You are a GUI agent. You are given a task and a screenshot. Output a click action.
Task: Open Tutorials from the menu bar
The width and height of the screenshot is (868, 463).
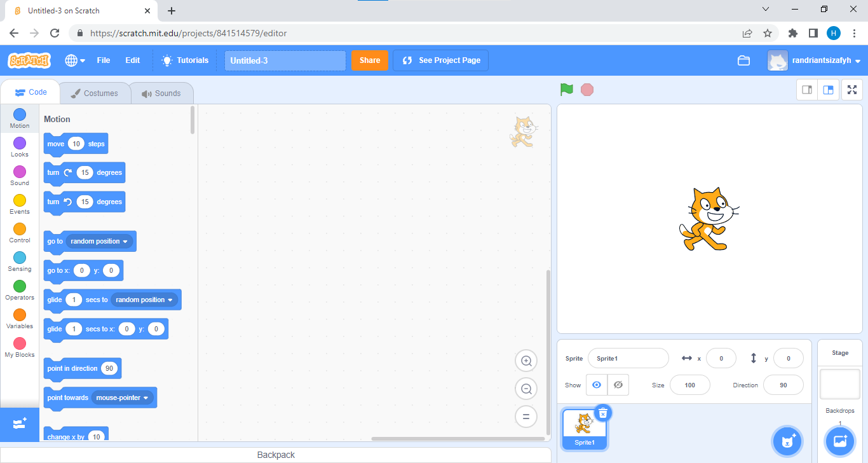point(185,60)
